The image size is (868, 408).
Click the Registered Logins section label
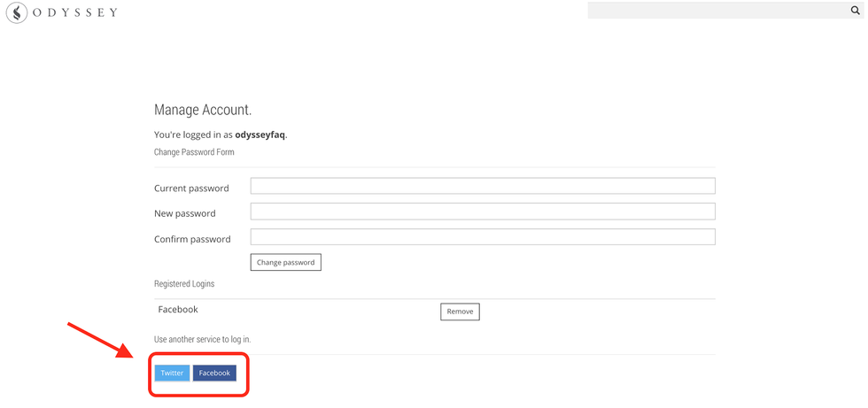tap(184, 284)
